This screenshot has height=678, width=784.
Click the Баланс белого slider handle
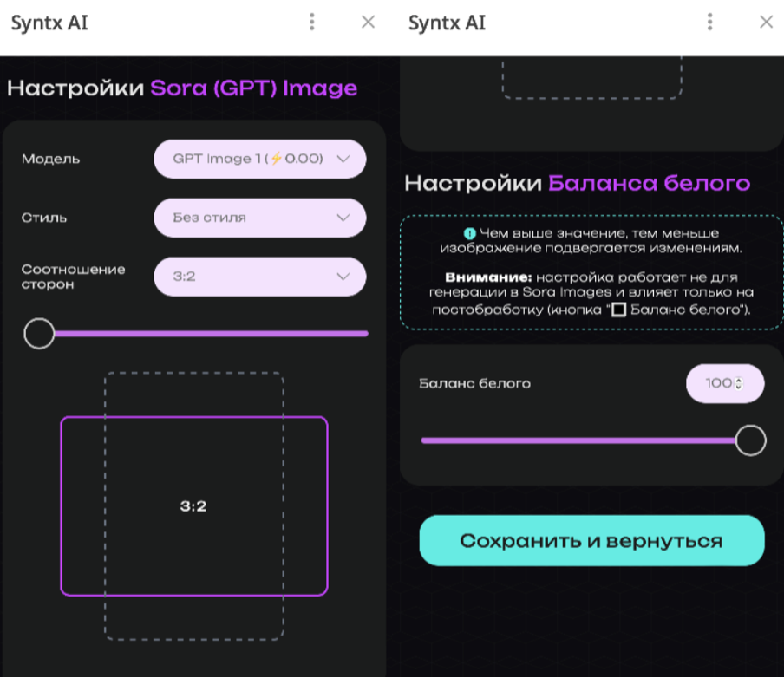point(750,440)
